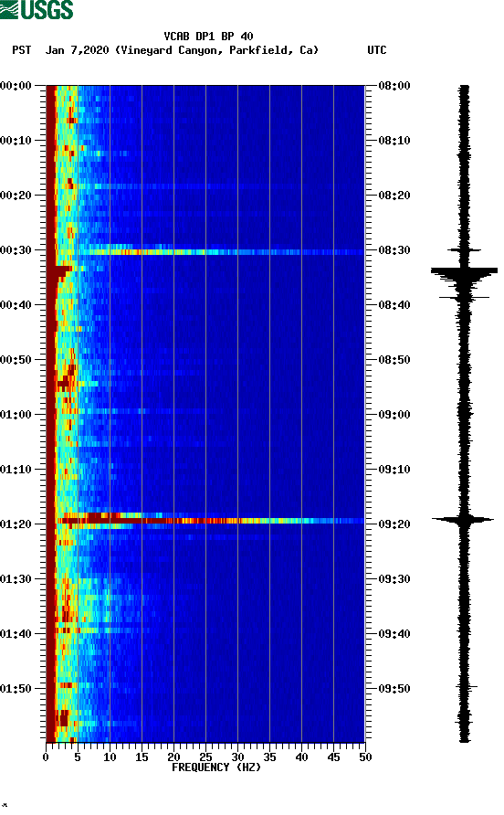
Task: Click the 01:30 PST time label
Action: point(16,579)
